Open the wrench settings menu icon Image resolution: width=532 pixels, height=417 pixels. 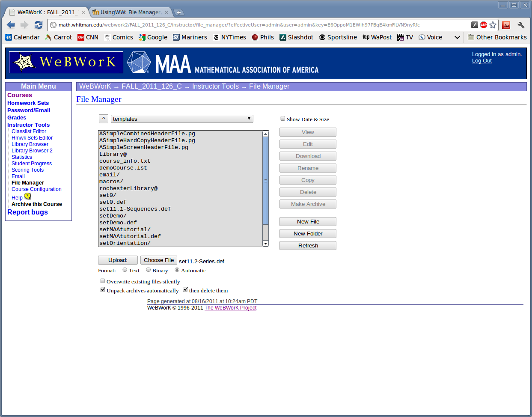[521, 25]
